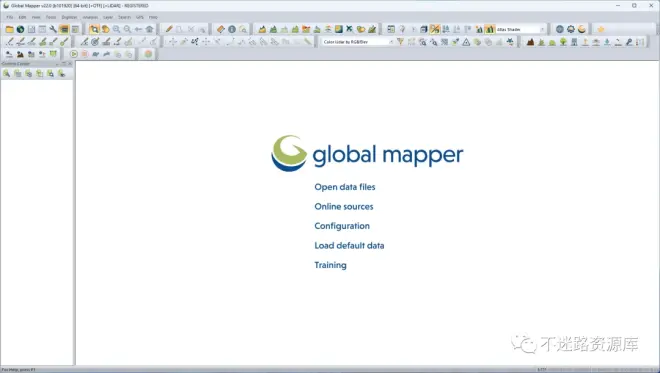Open the File menu
This screenshot has width=660, height=373.
click(10, 17)
